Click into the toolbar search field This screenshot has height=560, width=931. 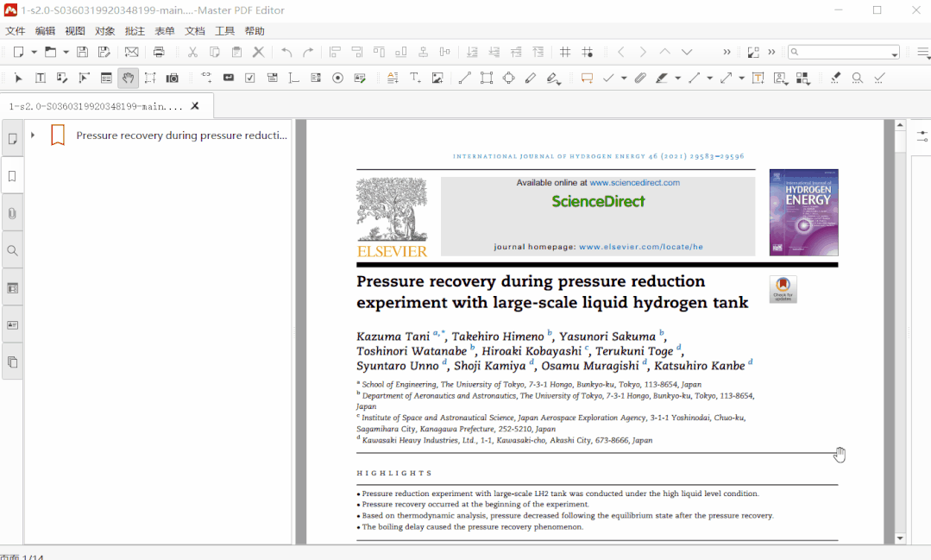843,53
